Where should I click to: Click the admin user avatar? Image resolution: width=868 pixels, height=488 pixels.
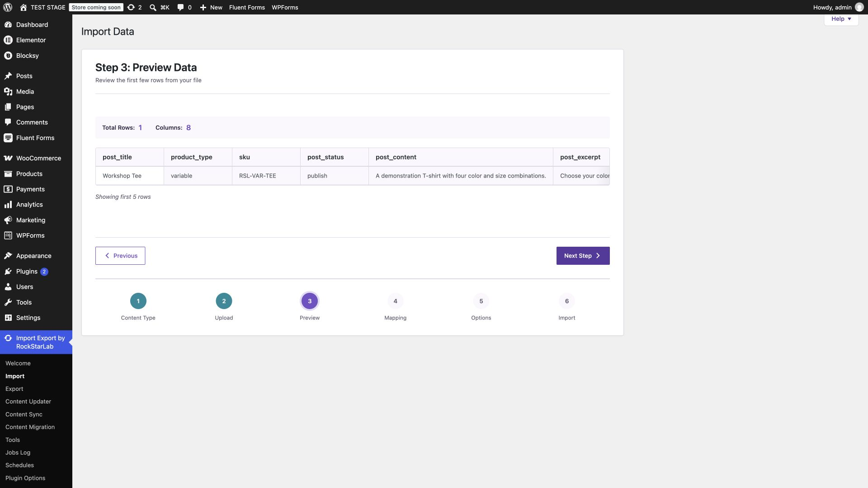[859, 7]
